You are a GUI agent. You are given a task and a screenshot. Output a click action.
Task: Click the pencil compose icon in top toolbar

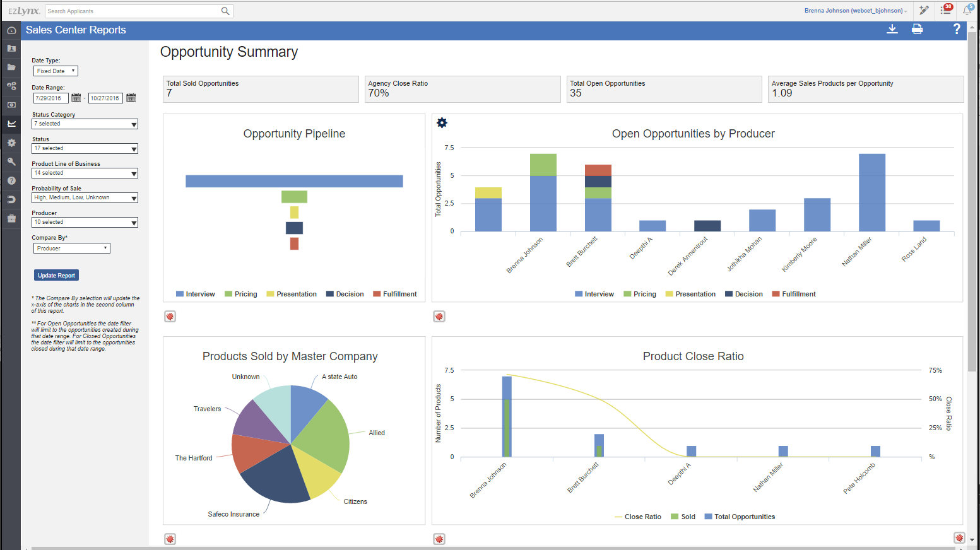[x=924, y=11]
